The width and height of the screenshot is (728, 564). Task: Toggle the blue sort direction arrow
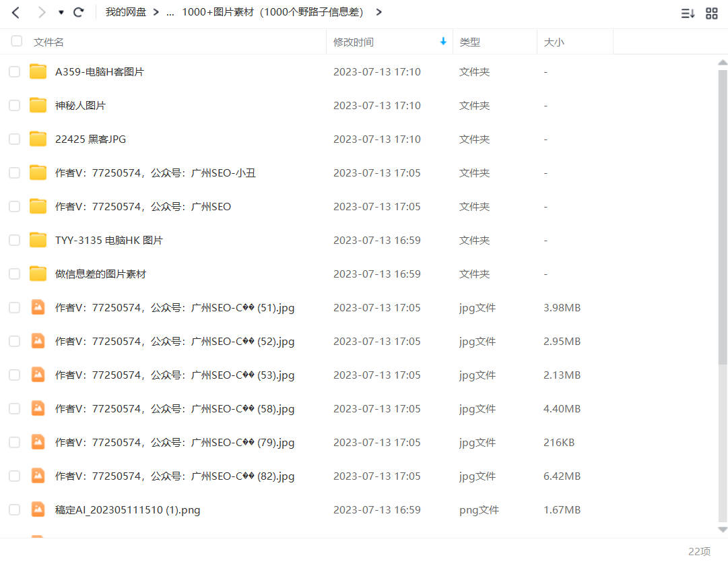coord(443,41)
